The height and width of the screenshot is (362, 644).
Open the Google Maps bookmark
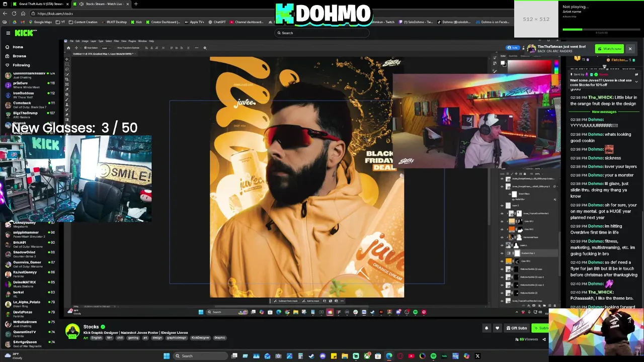(x=40, y=22)
